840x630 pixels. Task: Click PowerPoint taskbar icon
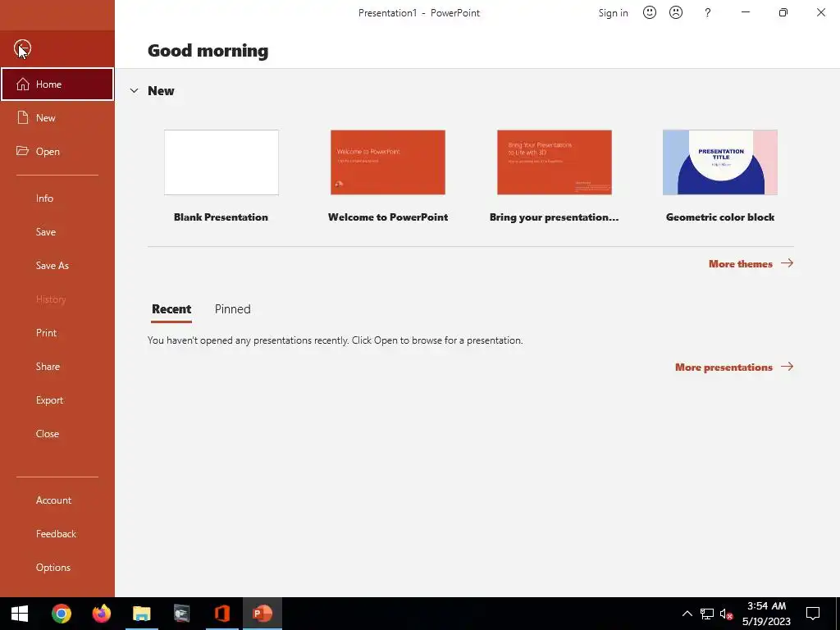pos(262,614)
